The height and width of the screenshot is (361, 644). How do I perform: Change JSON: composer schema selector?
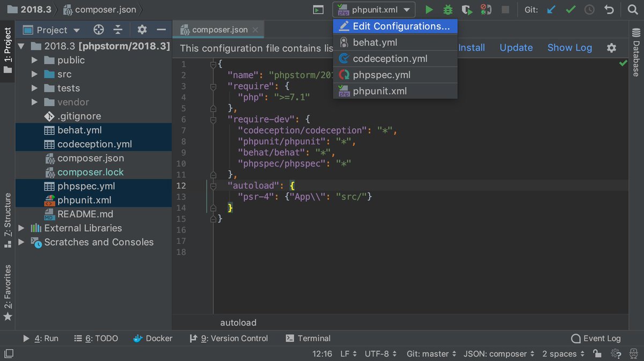[x=499, y=354]
